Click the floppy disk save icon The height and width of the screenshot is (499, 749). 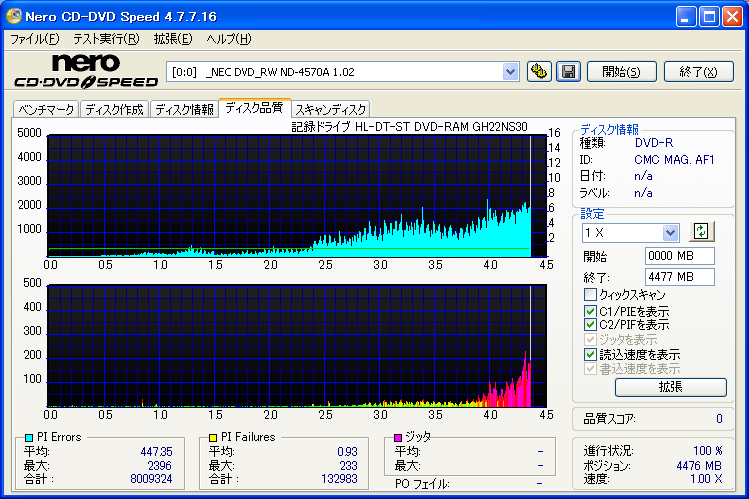pos(568,72)
